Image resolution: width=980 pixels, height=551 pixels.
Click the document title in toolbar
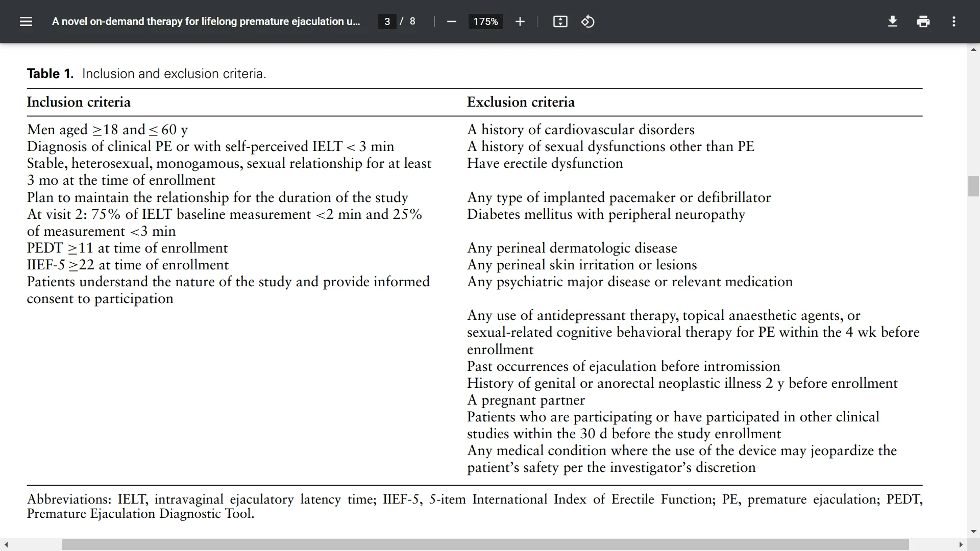(206, 21)
